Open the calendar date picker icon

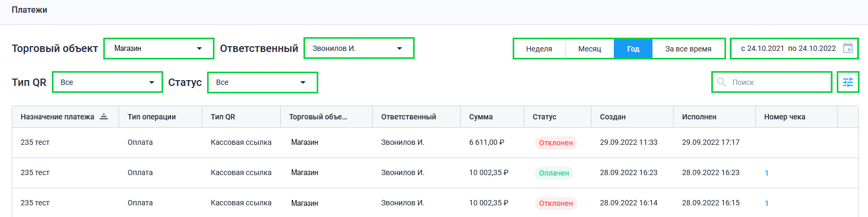(x=847, y=48)
